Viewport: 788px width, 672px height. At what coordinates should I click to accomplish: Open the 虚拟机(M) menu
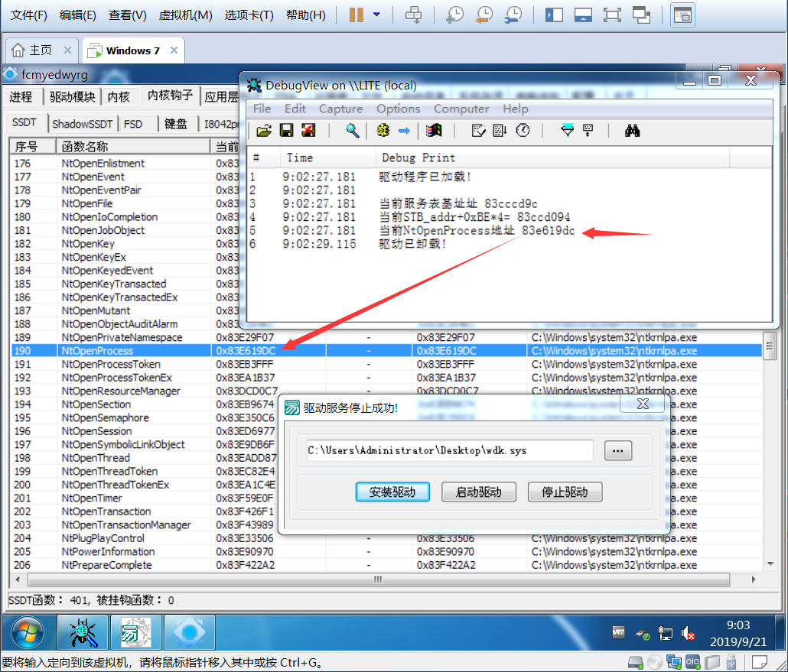pyautogui.click(x=185, y=15)
